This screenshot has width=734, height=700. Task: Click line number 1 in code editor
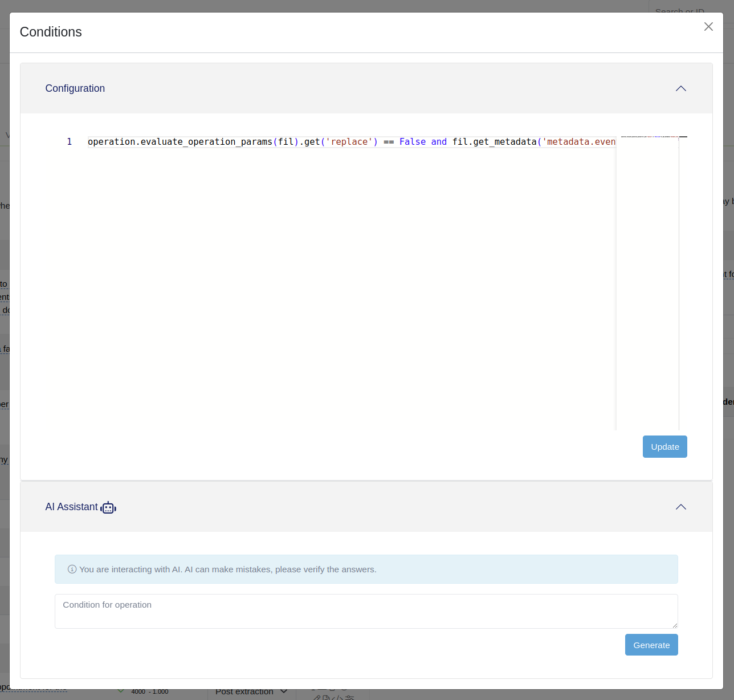(70, 142)
